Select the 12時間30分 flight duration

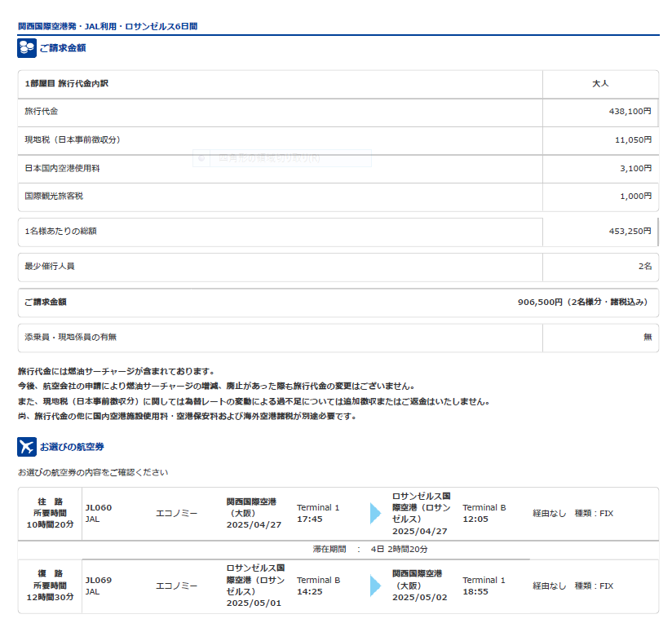[x=50, y=597]
